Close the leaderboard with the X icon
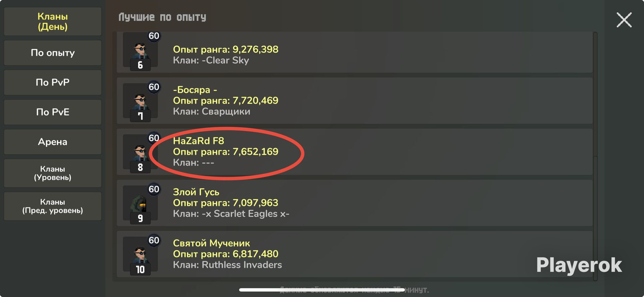 pos(624,20)
